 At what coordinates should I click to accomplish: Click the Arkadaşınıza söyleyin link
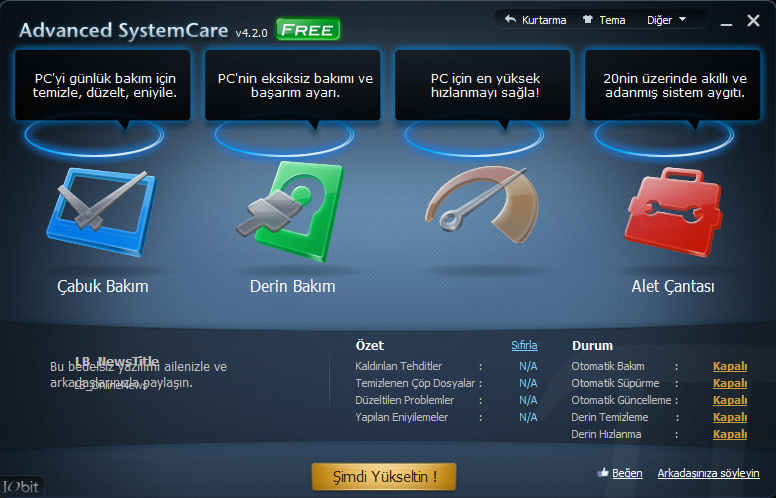(x=708, y=473)
